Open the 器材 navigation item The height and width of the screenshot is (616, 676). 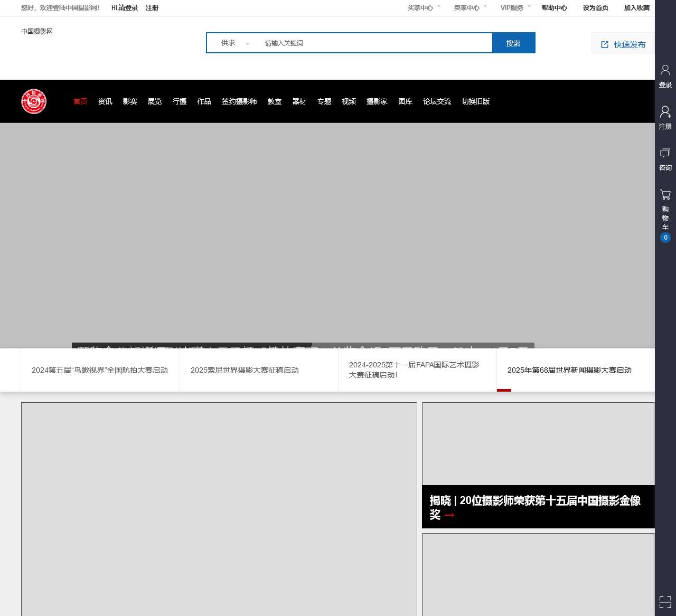299,101
